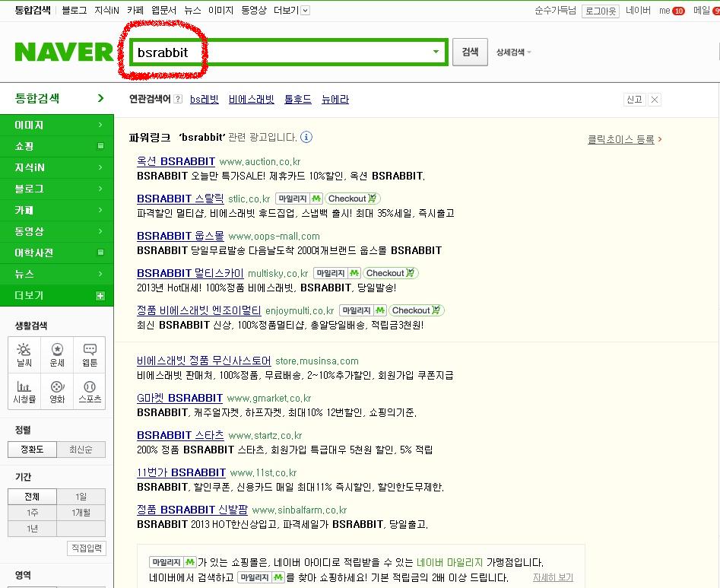
Task: Click the related term 비에스래빗
Action: pyautogui.click(x=252, y=99)
